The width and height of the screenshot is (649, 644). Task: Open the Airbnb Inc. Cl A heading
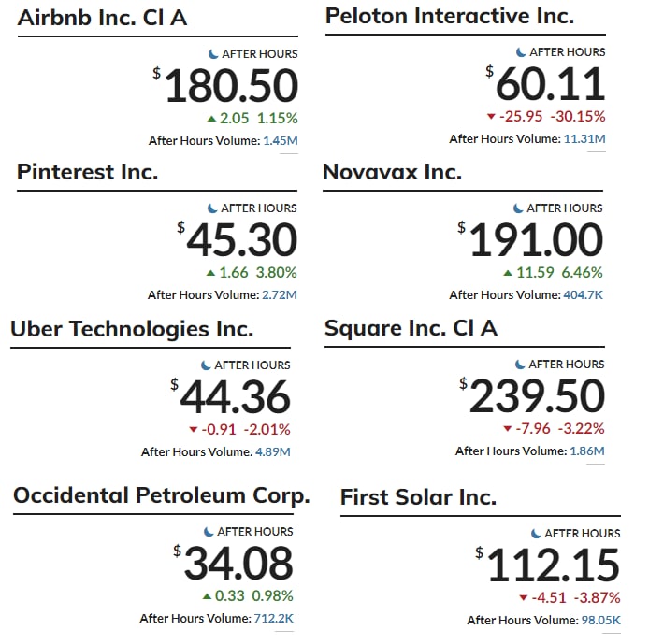point(102,18)
